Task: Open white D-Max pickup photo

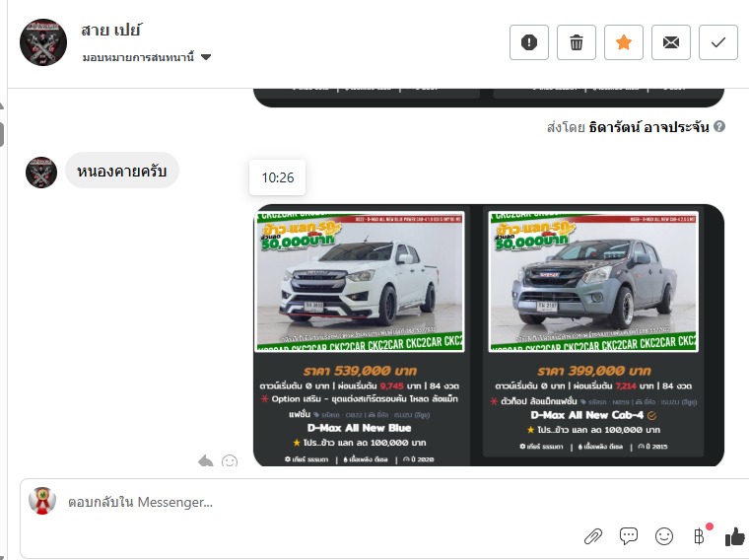Action: point(360,281)
